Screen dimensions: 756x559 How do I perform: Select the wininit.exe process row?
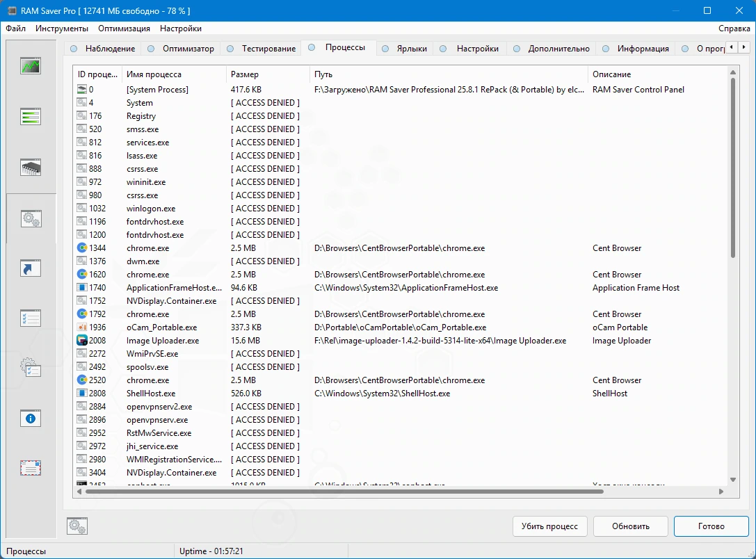pos(400,181)
